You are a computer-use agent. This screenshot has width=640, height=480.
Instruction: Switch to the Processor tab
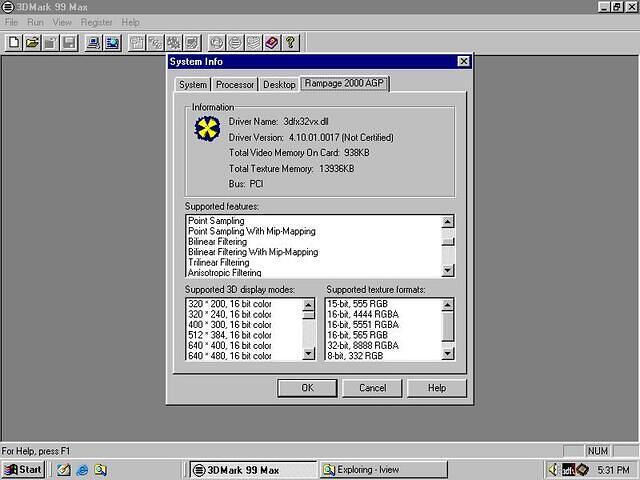[235, 85]
